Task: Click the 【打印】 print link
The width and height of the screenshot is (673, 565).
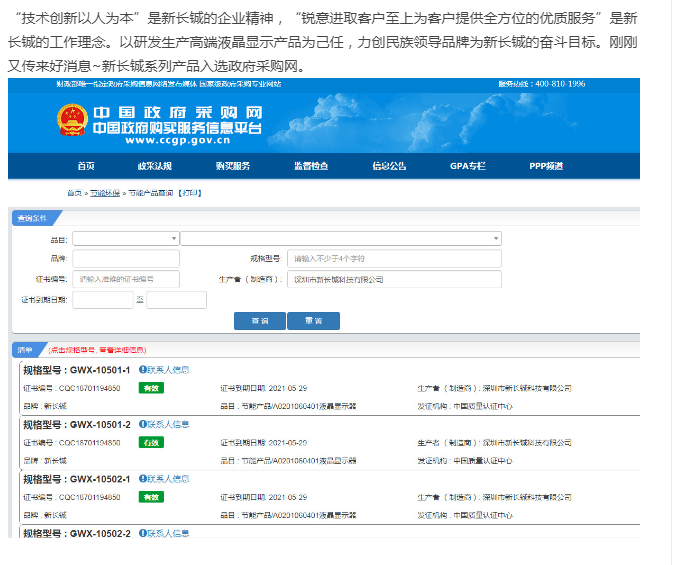Action: click(189, 193)
